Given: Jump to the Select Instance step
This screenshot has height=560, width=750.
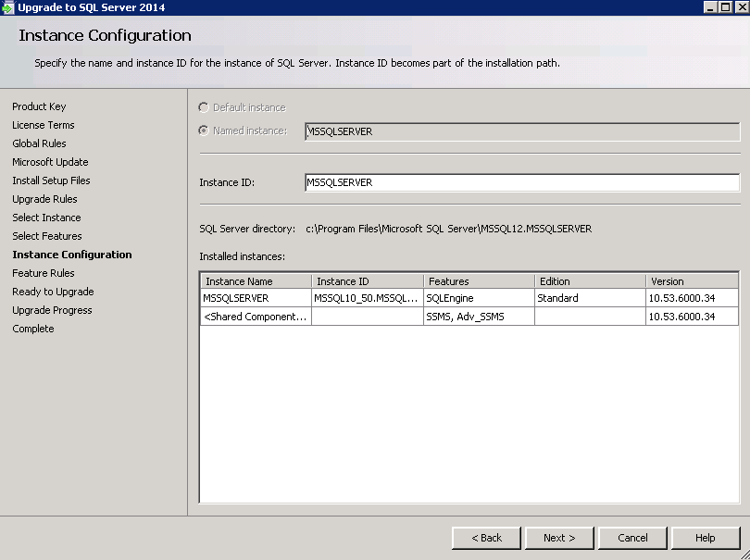Looking at the screenshot, I should (47, 218).
